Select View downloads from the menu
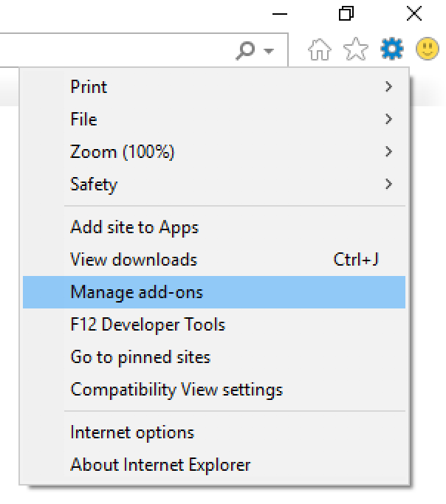The height and width of the screenshot is (504, 446). [214, 260]
